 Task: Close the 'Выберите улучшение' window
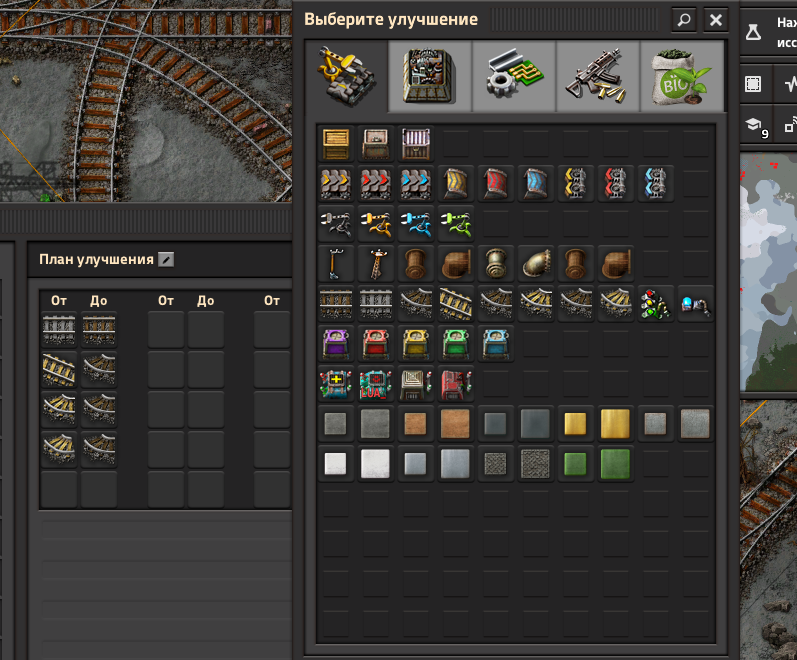[x=715, y=19]
